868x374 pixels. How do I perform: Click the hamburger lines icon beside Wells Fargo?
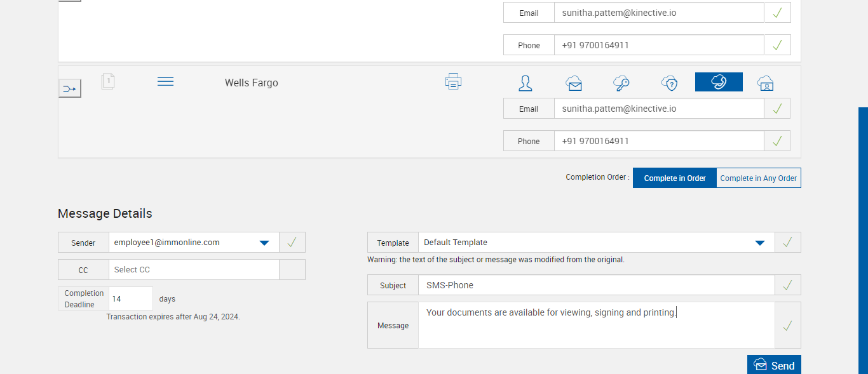point(165,82)
